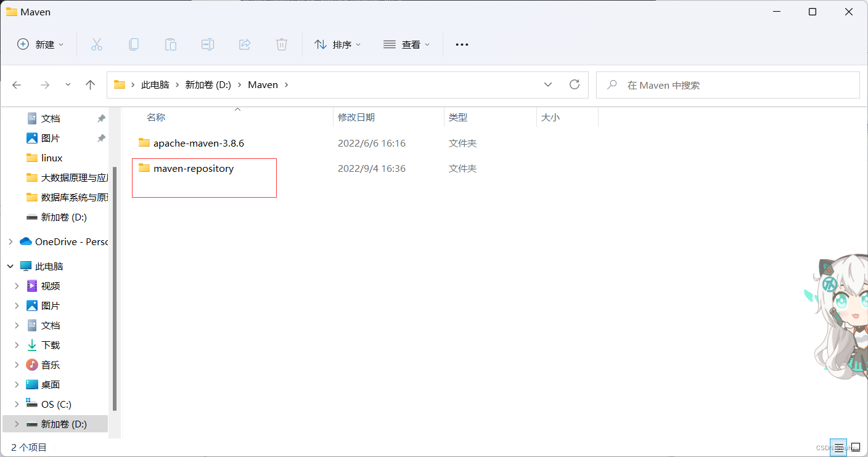Click the Share icon in the toolbar
Screen dimensions: 868x457
[244, 44]
